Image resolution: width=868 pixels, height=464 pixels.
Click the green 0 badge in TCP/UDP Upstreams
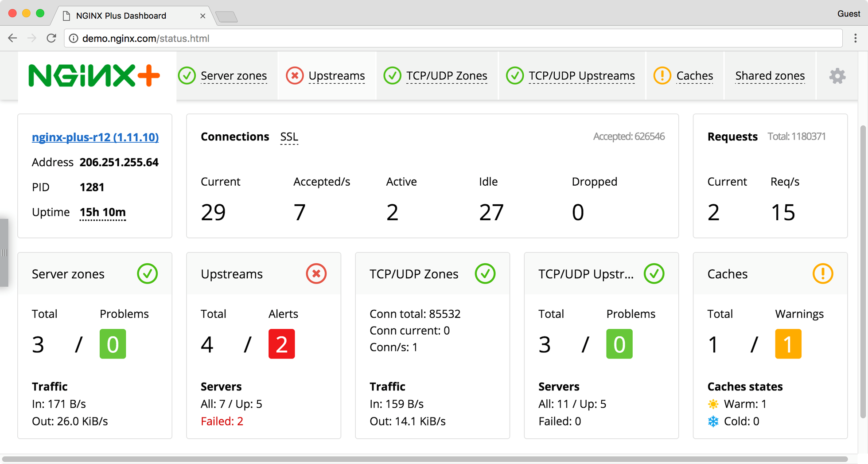[x=619, y=344]
